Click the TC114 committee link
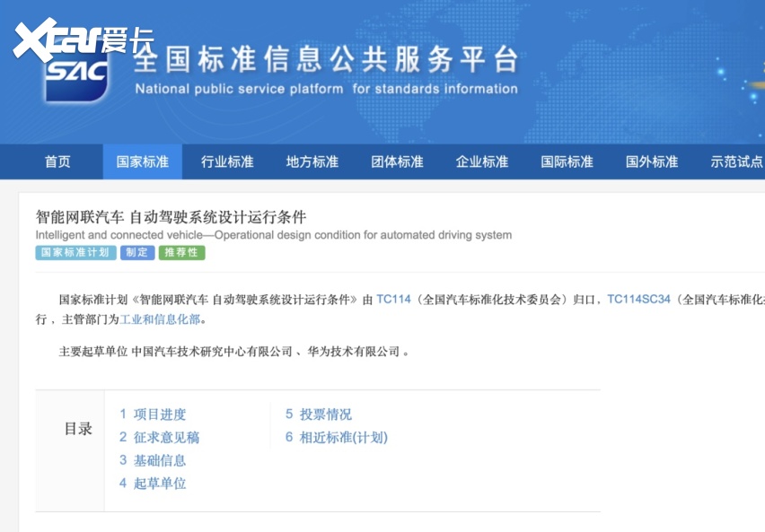The height and width of the screenshot is (532, 765). [x=393, y=299]
